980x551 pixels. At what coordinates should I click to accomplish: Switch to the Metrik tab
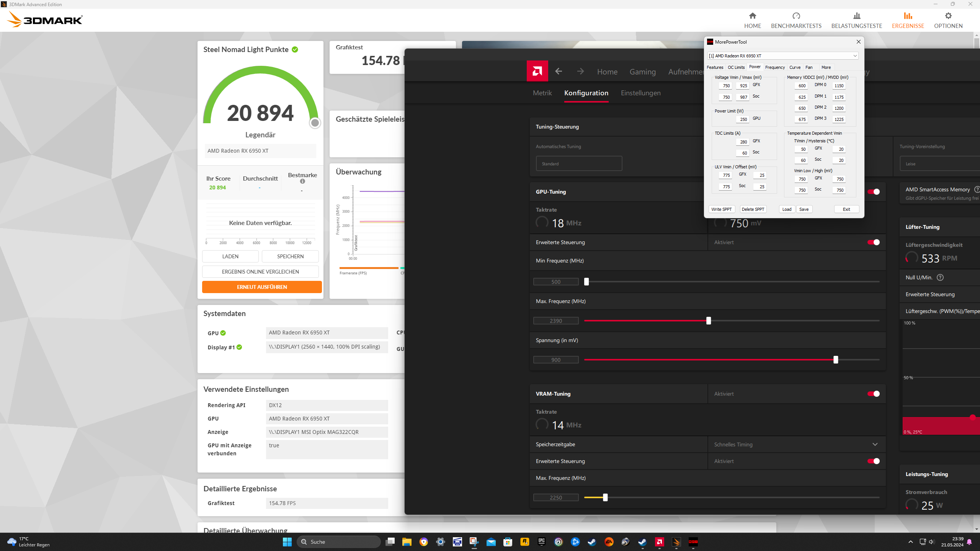[x=542, y=93]
